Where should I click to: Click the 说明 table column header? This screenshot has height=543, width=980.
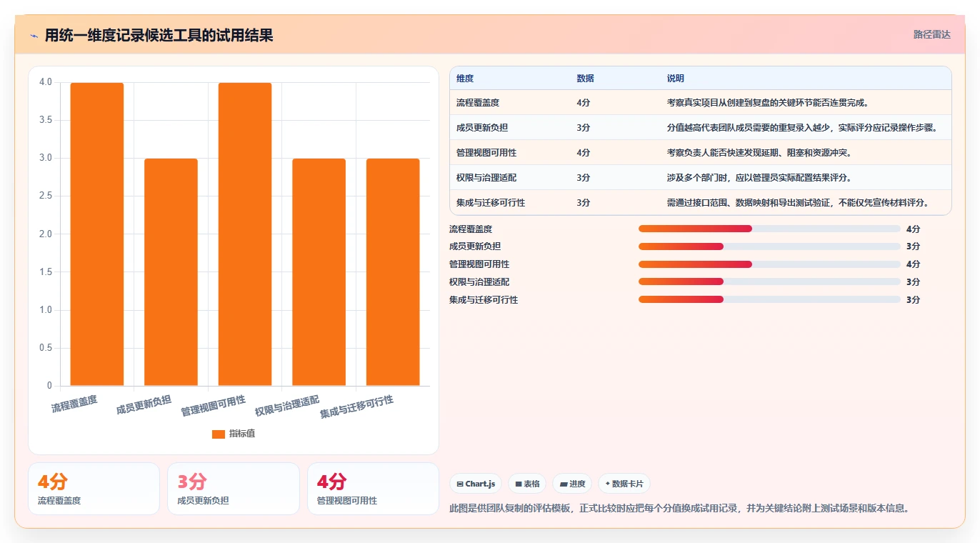[x=675, y=79]
